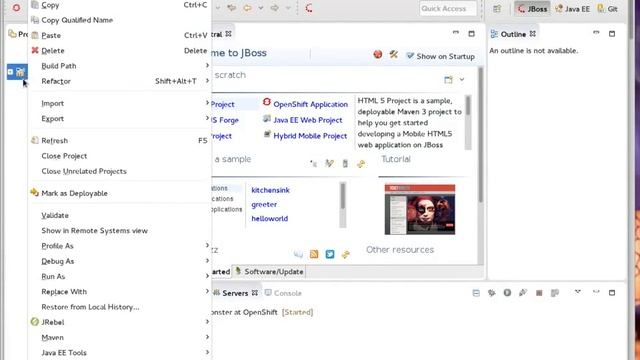Screen dimensions: 640x360
Task: Select Close Unrelated Projects entry
Action: (x=119, y=171)
